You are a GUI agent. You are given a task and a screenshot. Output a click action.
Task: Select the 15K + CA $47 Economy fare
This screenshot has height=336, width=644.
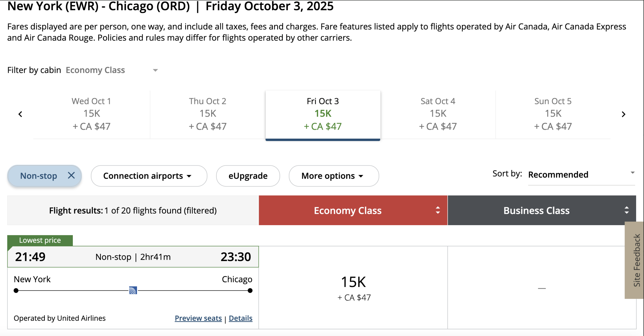[x=353, y=288]
